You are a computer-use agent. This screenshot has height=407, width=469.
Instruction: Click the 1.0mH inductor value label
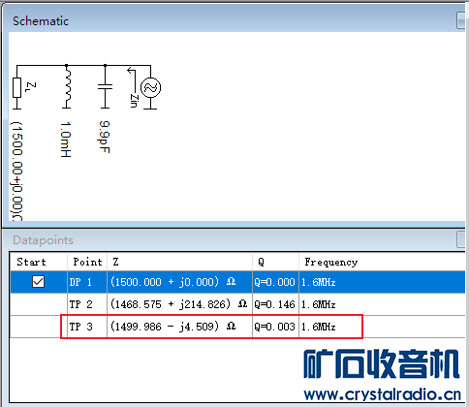66,139
